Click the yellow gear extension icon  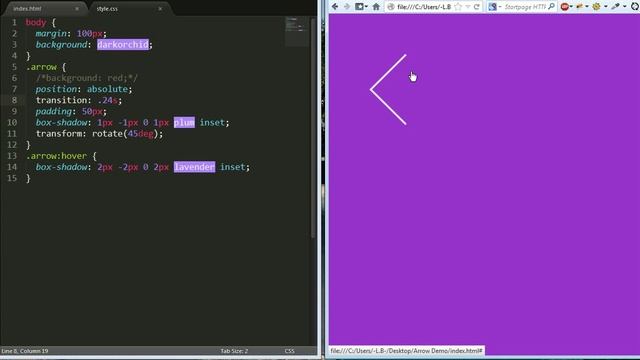tap(596, 7)
